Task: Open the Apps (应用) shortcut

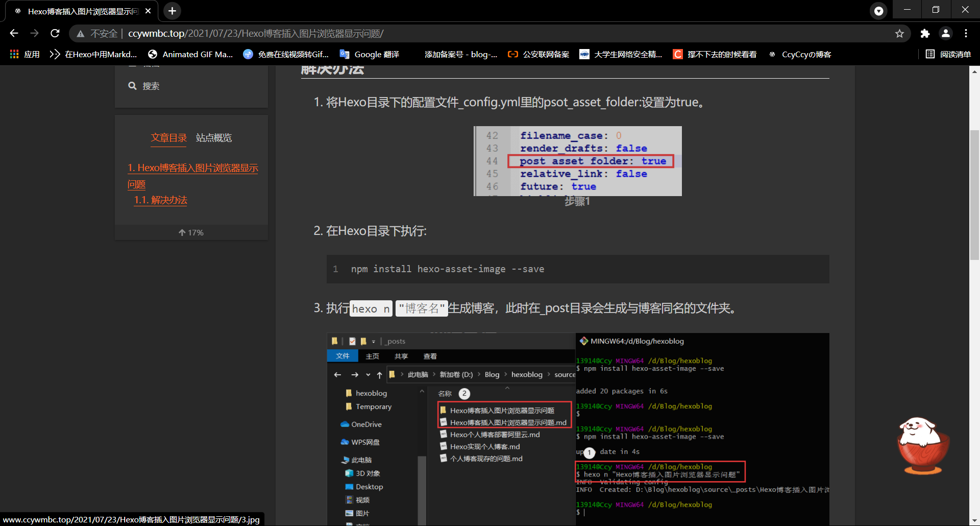Action: click(24, 54)
